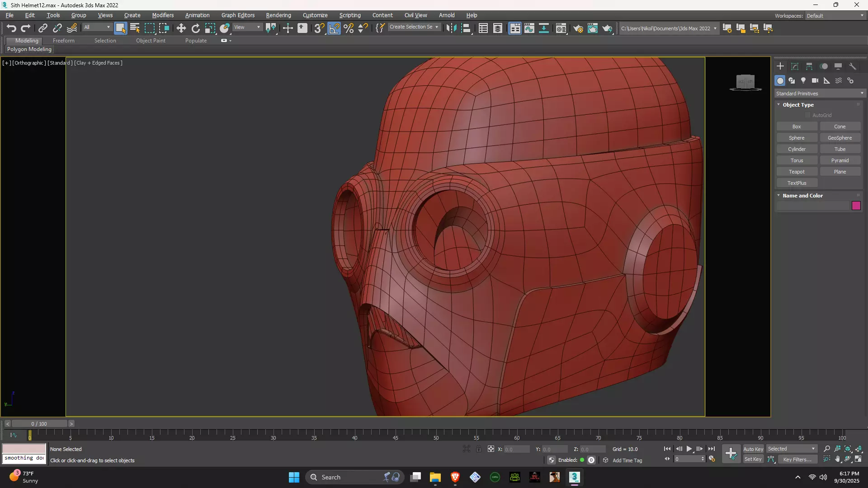Open Render Setup teapot icon
The width and height of the screenshot is (868, 488).
pyautogui.click(x=578, y=28)
